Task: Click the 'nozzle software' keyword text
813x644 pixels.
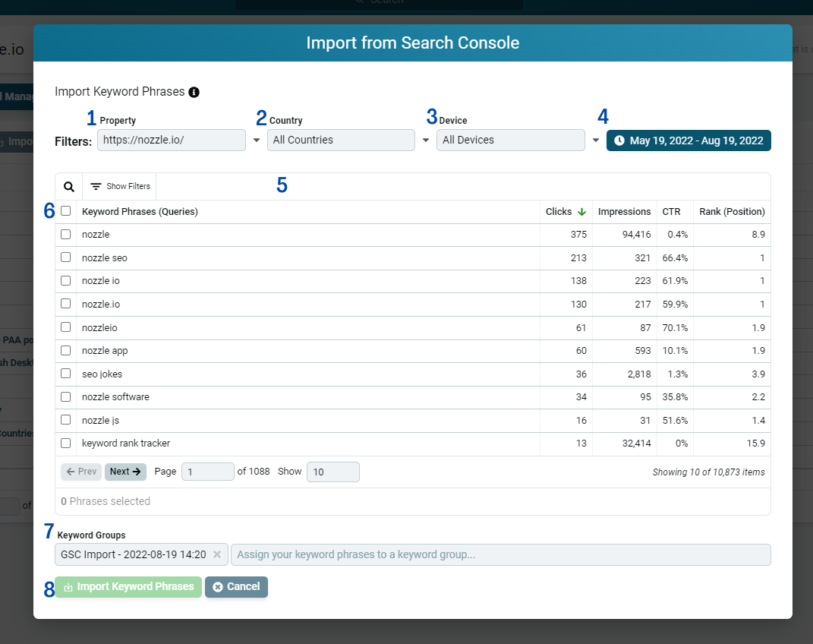Action: click(115, 397)
